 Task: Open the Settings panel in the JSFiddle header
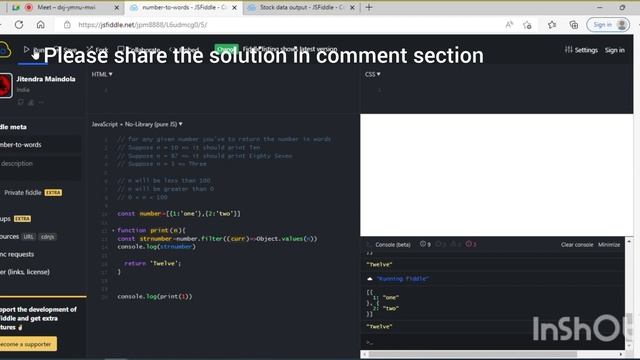(581, 50)
